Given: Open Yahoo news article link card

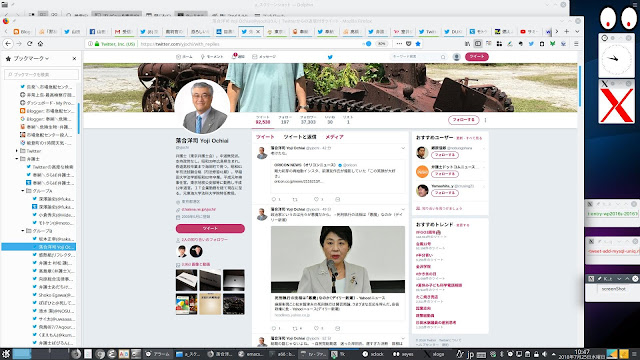Looking at the screenshot, I should click(x=337, y=306).
